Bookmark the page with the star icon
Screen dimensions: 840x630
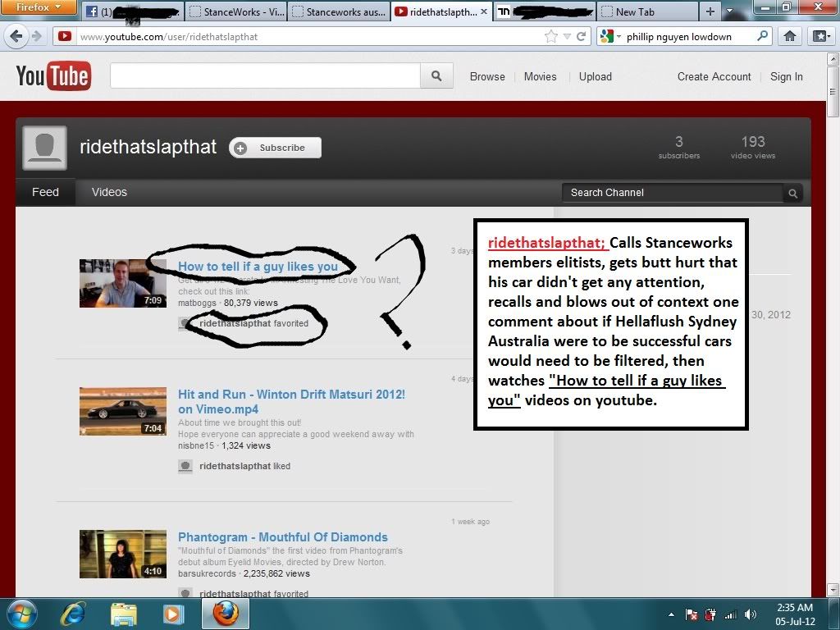pos(550,36)
